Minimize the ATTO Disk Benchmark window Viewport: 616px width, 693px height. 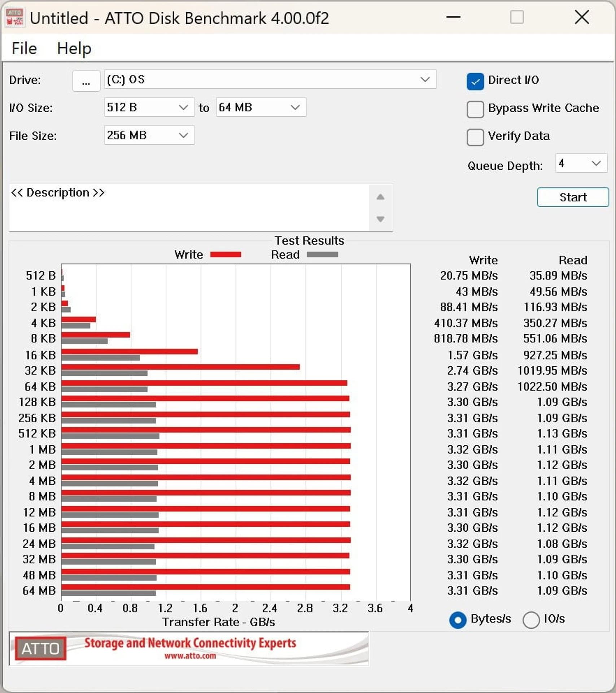coord(453,17)
